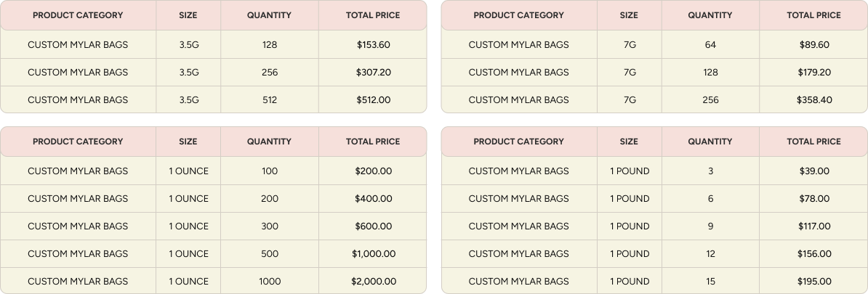The width and height of the screenshot is (868, 294).
Task: Select the $89.60 price cell
Action: click(813, 45)
